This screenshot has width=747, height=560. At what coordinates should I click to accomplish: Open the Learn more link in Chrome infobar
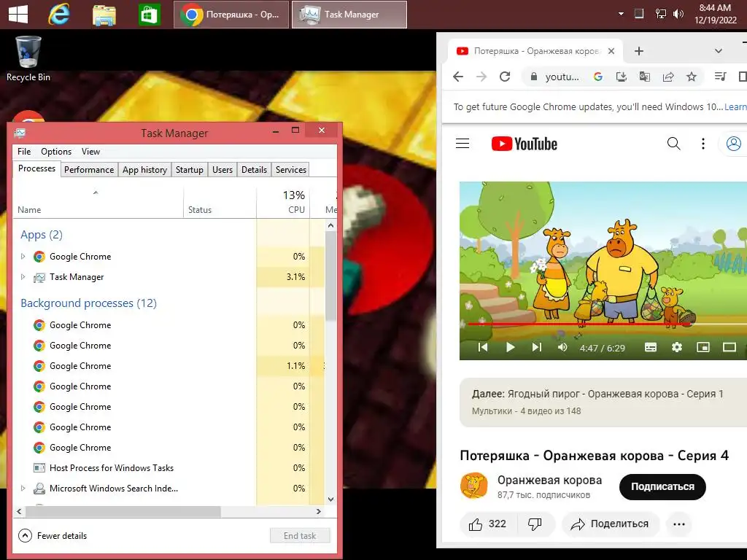click(x=735, y=107)
